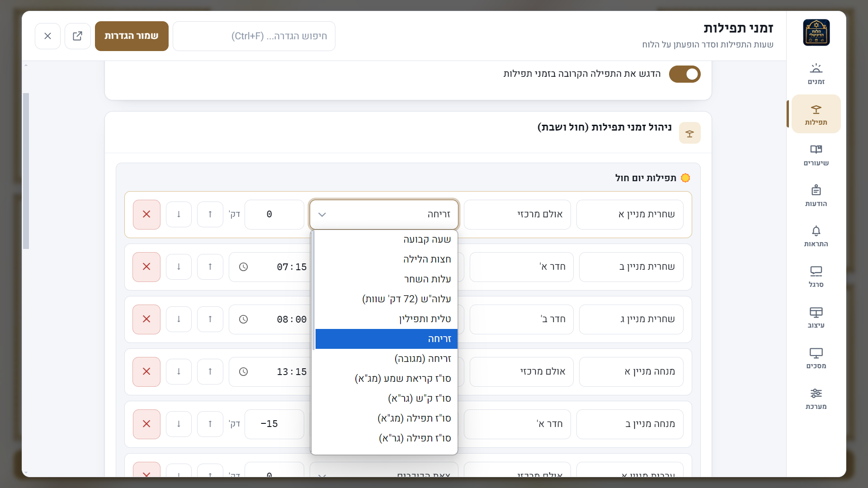The width and height of the screenshot is (868, 488).
Task: Click the dropdown list scrollbar
Action: (313, 290)
